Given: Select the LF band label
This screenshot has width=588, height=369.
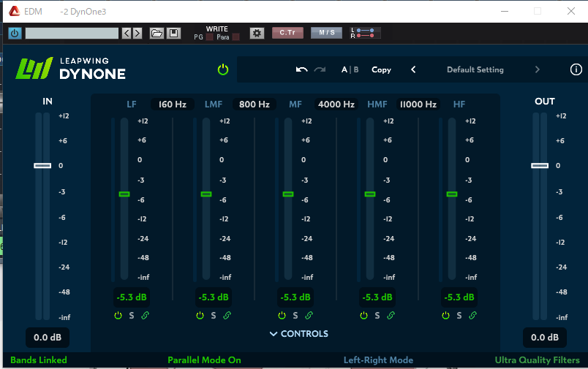Looking at the screenshot, I should [x=131, y=104].
